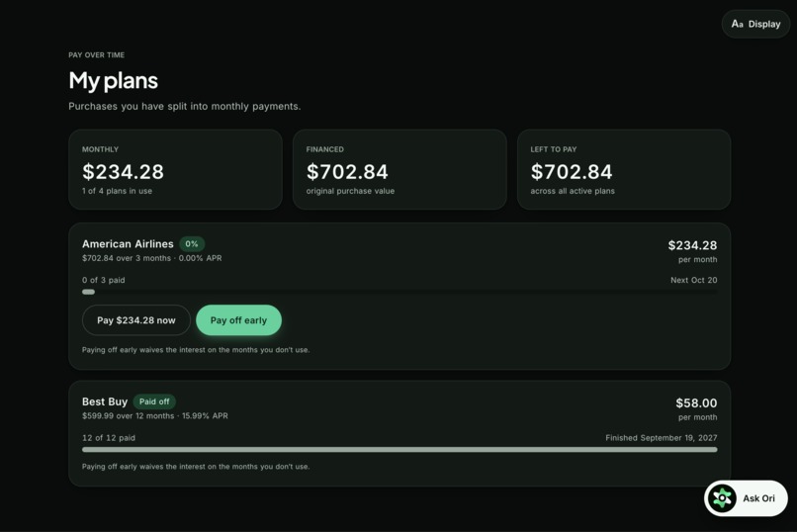
Task: Click the Ask Ori flower icon
Action: [722, 498]
